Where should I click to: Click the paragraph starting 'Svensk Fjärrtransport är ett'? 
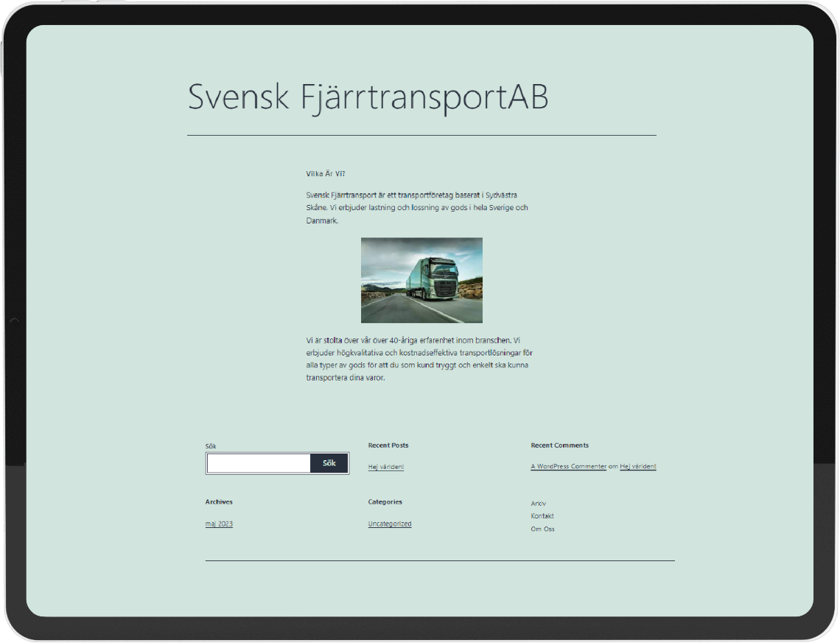click(x=417, y=207)
